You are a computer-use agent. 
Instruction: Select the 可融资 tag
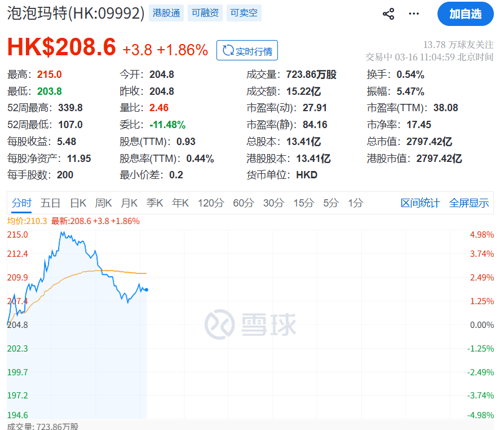point(205,13)
